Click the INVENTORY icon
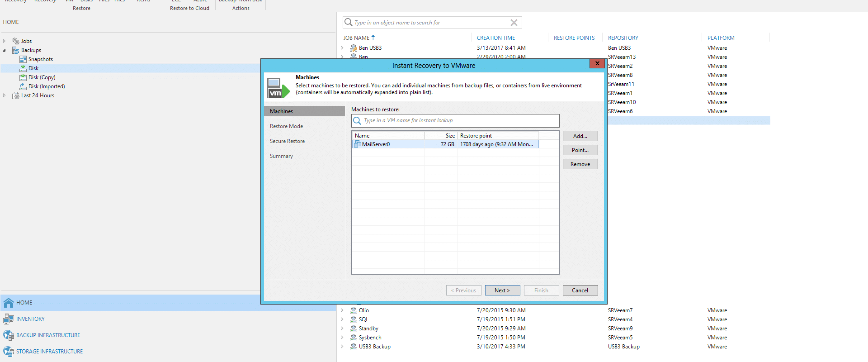The image size is (868, 362). click(9, 319)
